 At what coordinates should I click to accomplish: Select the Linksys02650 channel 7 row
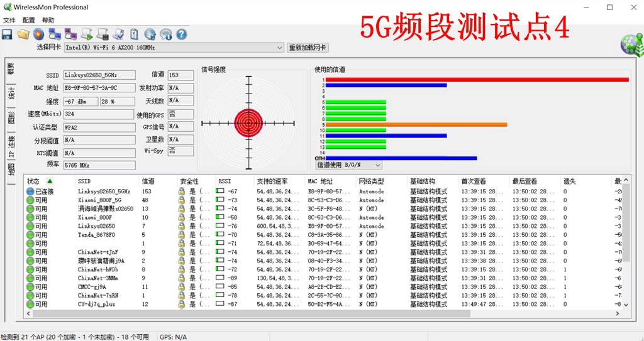[x=323, y=226]
